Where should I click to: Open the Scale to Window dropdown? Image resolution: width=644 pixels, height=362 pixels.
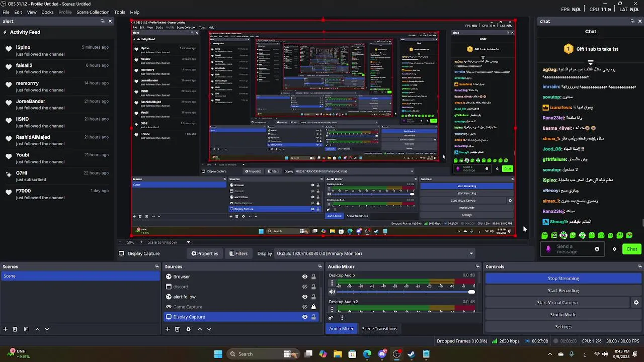point(169,242)
